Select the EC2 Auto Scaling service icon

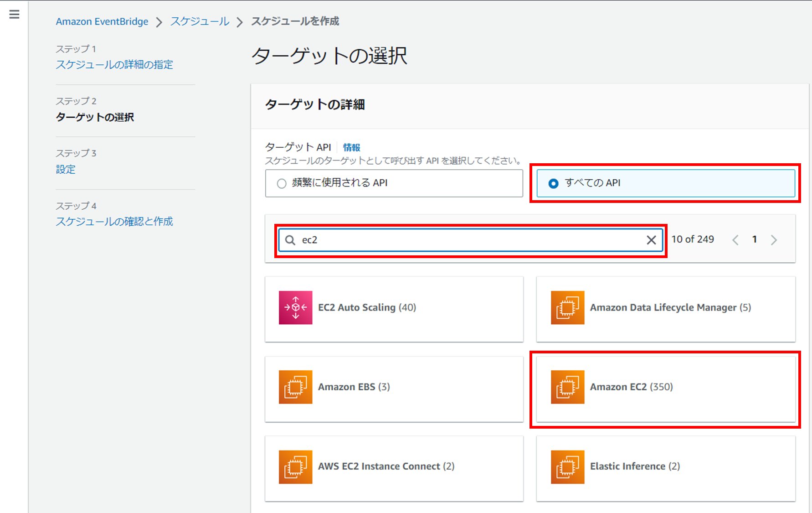click(x=295, y=308)
